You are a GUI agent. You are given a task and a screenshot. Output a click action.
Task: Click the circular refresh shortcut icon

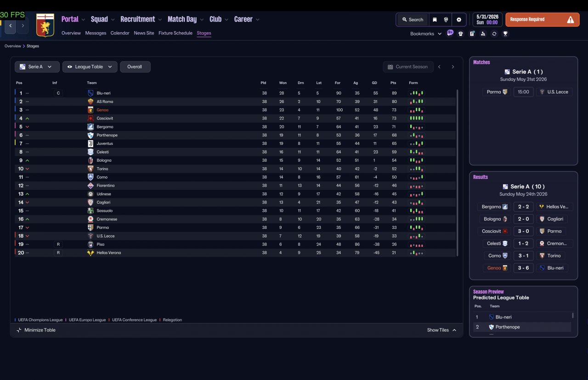pos(494,34)
